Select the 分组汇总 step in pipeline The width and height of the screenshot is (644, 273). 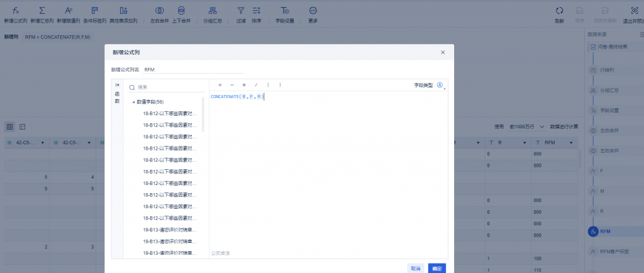[x=609, y=91]
